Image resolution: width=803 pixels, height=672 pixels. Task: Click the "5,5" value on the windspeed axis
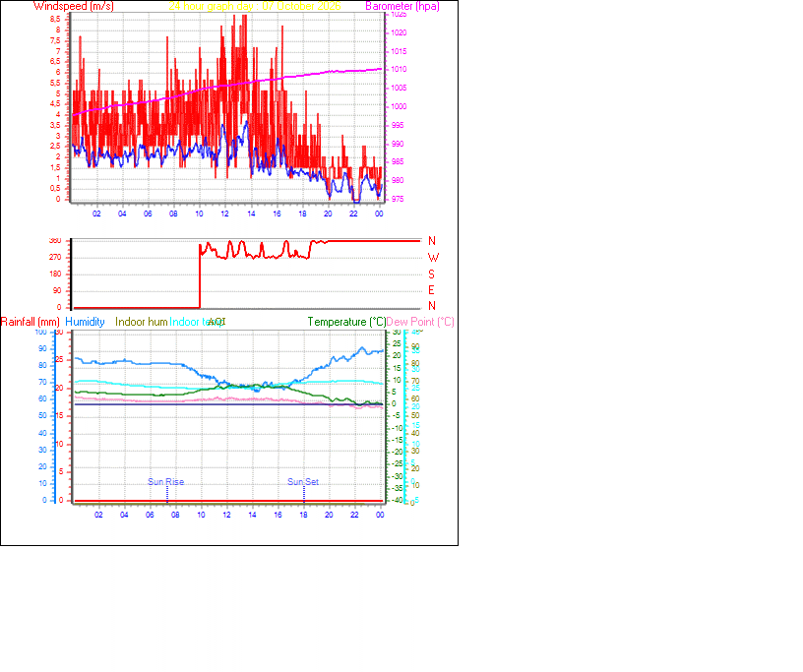(x=55, y=83)
